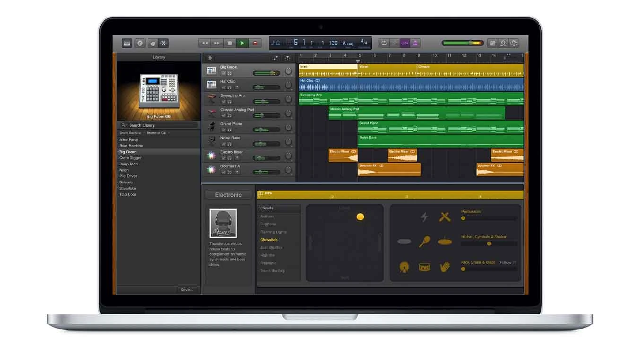Click the Search Library field
Image resolution: width=643 pixels, height=364 pixels.
[x=158, y=125]
